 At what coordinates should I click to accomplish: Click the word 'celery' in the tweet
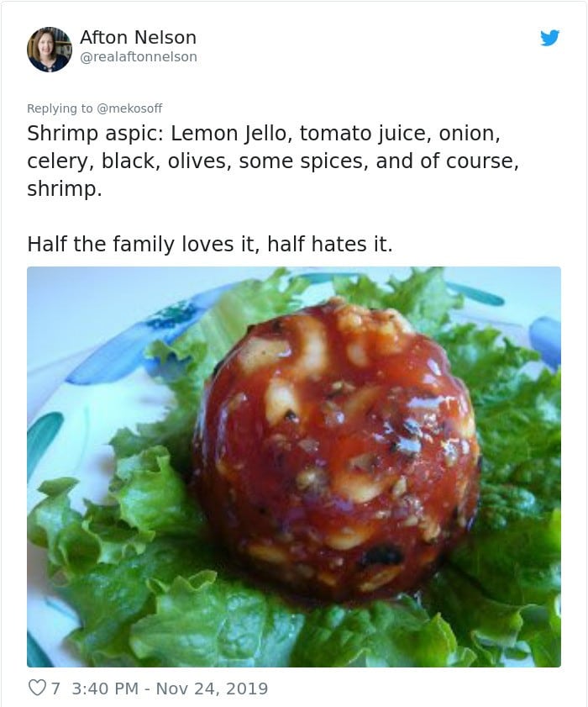click(x=57, y=161)
